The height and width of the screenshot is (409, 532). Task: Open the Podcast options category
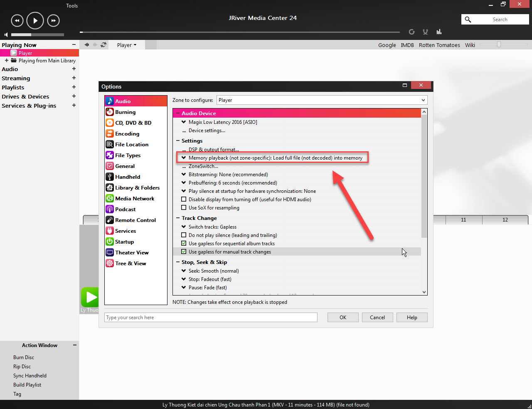point(136,209)
